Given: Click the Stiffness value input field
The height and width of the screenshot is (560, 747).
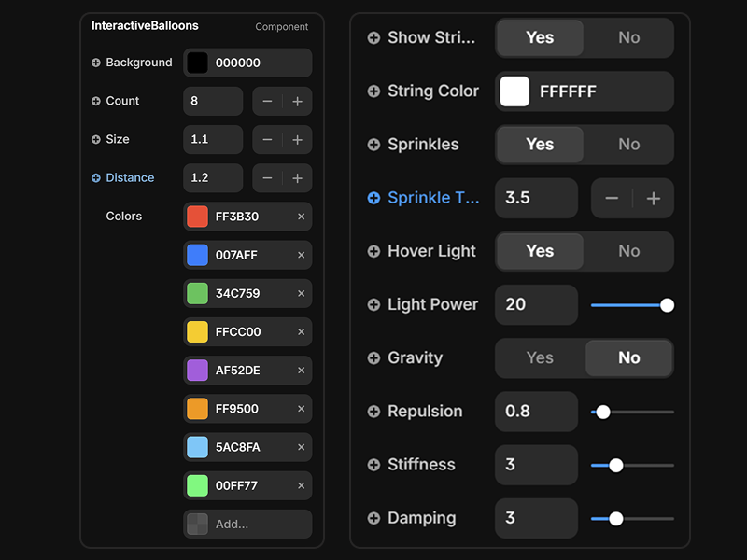Looking at the screenshot, I should [536, 465].
